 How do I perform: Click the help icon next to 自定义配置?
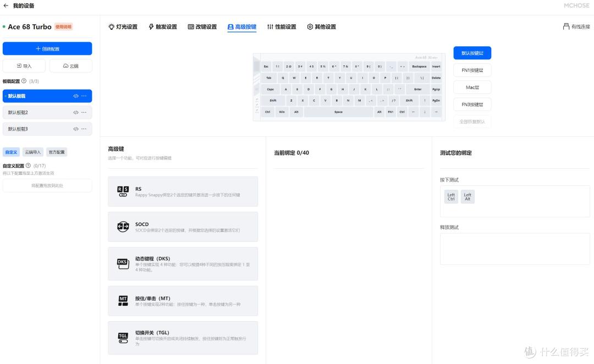[x=28, y=166]
